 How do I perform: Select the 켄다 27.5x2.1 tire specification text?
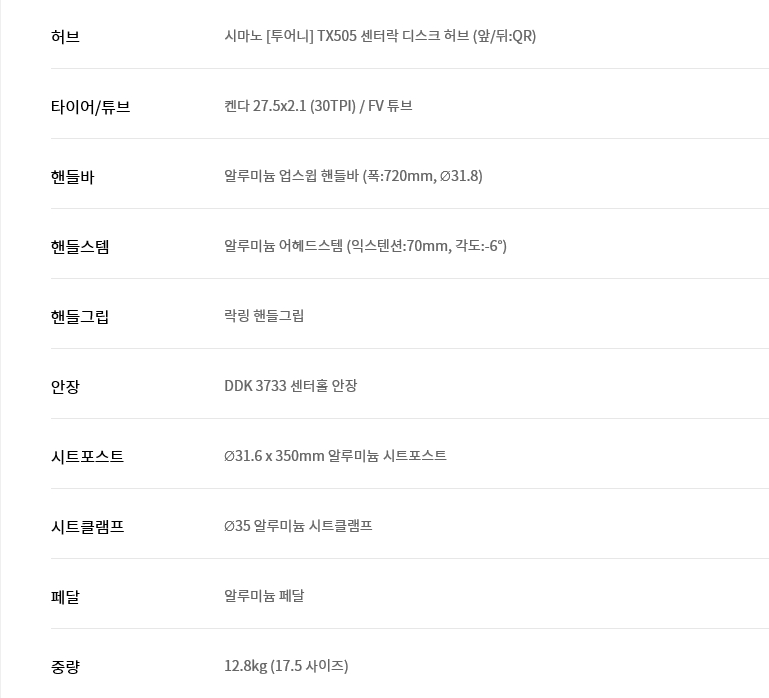pos(317,106)
